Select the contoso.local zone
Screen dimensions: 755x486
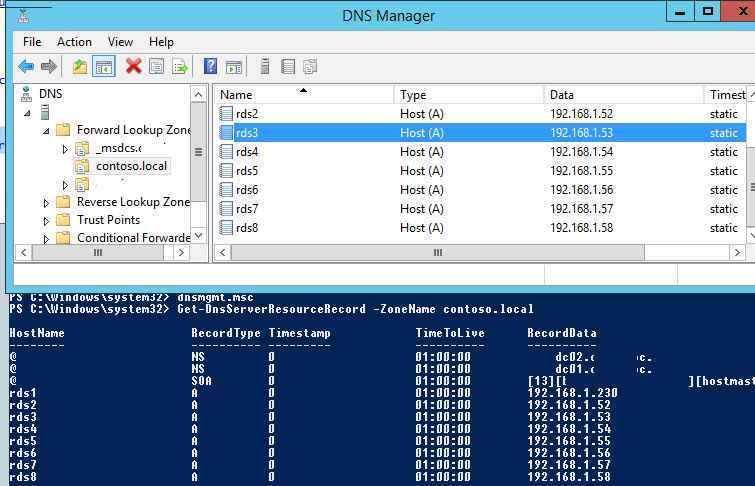pos(131,166)
